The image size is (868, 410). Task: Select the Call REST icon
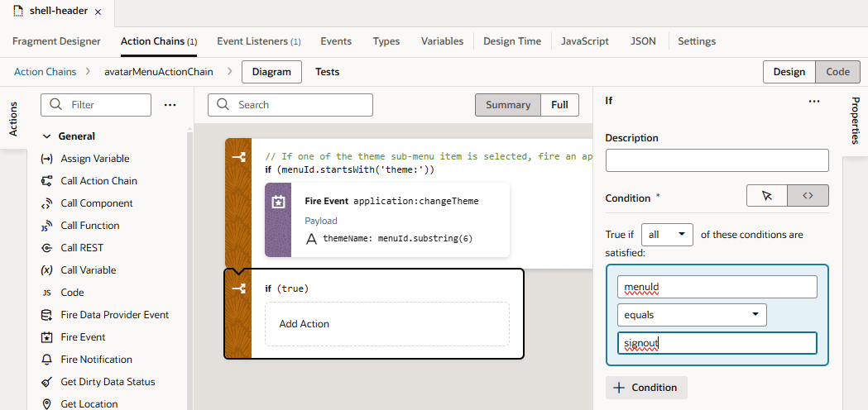(x=46, y=248)
